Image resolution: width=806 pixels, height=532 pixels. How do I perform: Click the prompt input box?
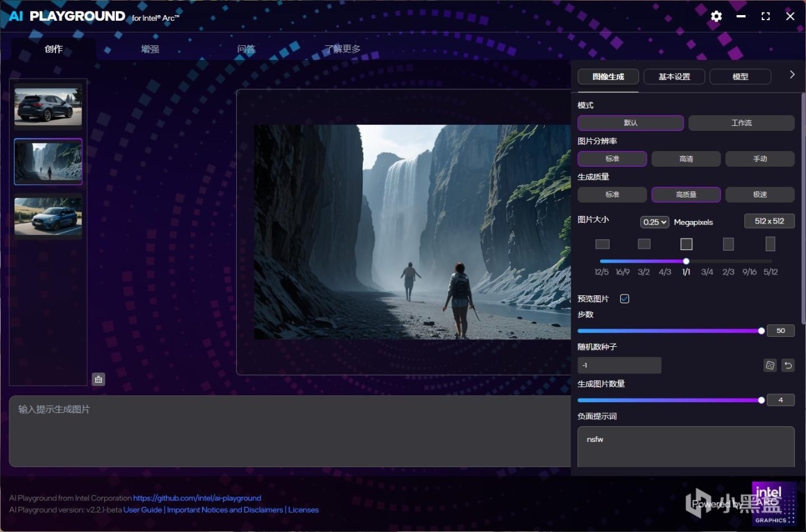pyautogui.click(x=290, y=431)
